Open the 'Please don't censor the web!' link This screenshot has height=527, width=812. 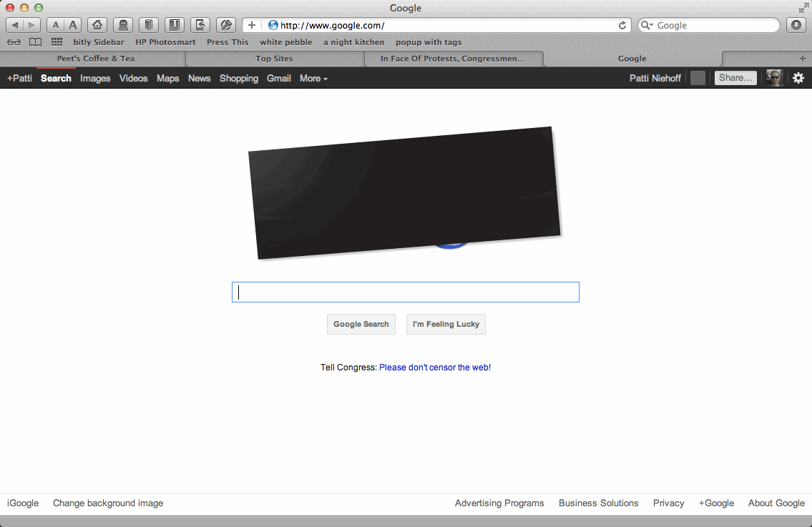[x=434, y=368]
